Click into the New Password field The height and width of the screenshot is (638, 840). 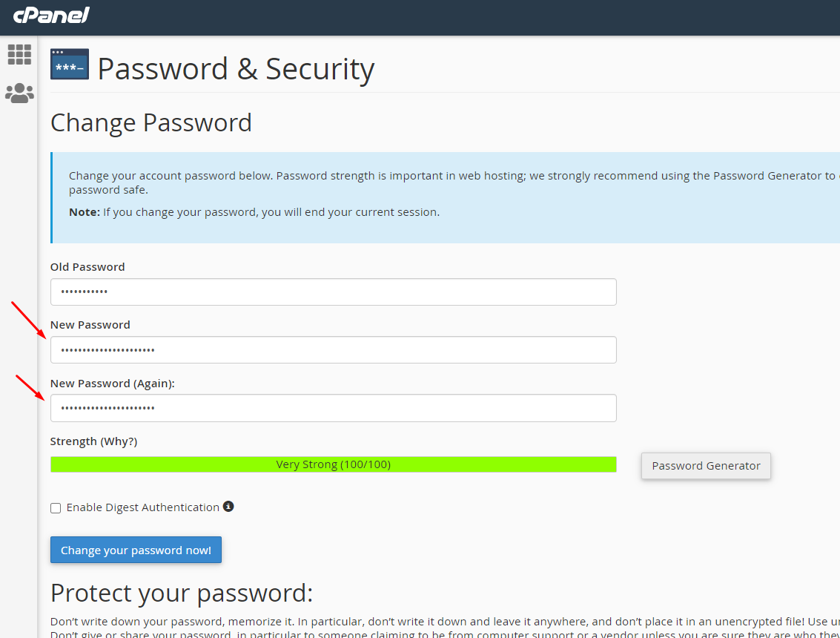333,349
